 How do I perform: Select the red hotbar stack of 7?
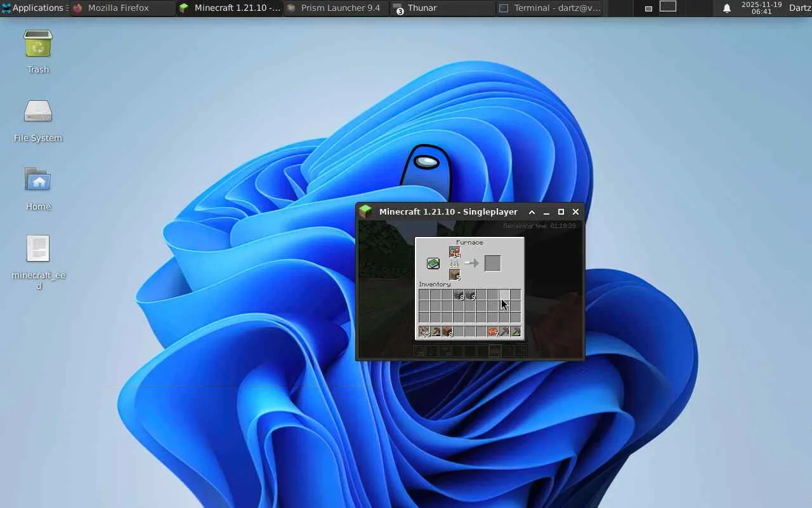coord(492,331)
